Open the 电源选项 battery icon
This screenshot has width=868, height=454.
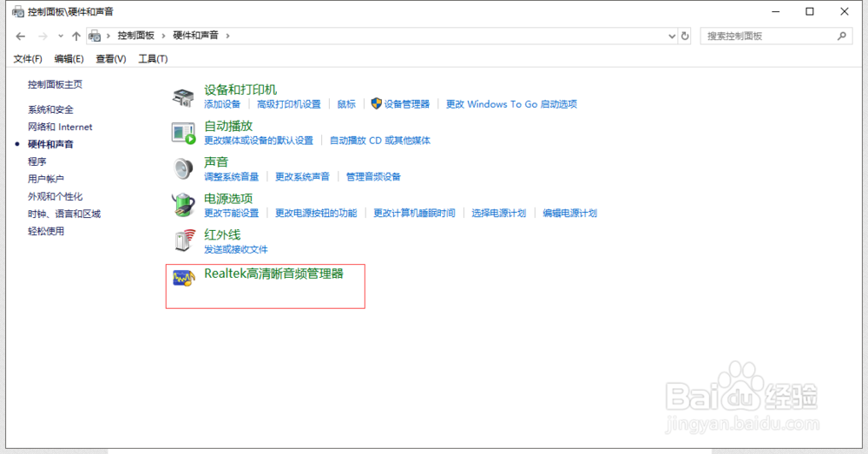click(183, 205)
